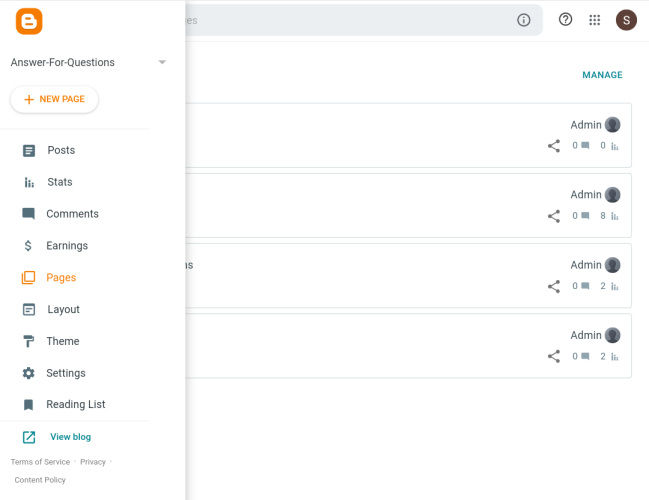The height and width of the screenshot is (500, 649).
Task: Click the Comments sidebar icon
Action: tap(28, 214)
